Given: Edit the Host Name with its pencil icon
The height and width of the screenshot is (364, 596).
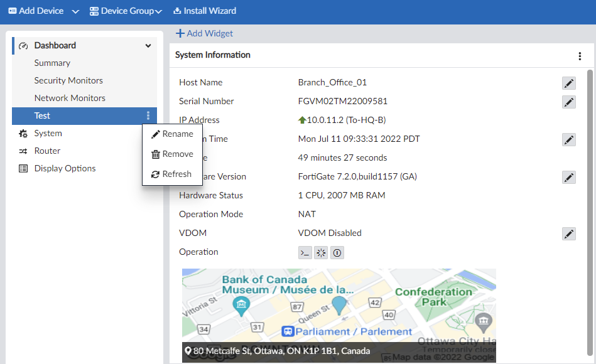Looking at the screenshot, I should (568, 83).
